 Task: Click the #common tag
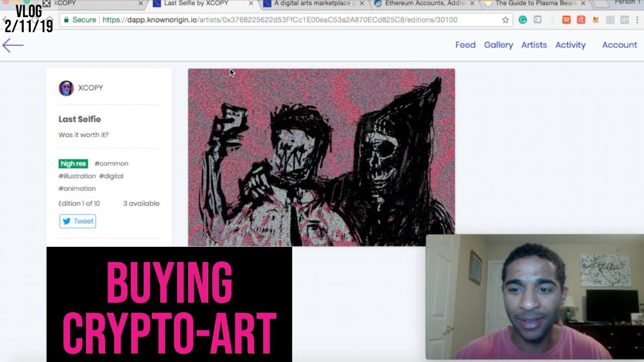tap(111, 163)
